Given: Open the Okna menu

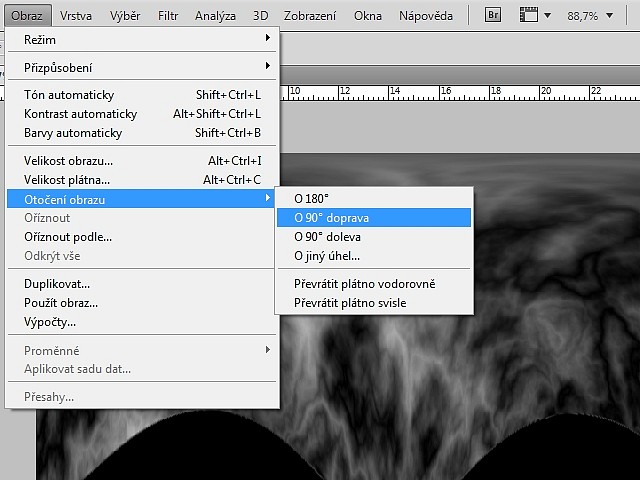Looking at the screenshot, I should [x=368, y=16].
